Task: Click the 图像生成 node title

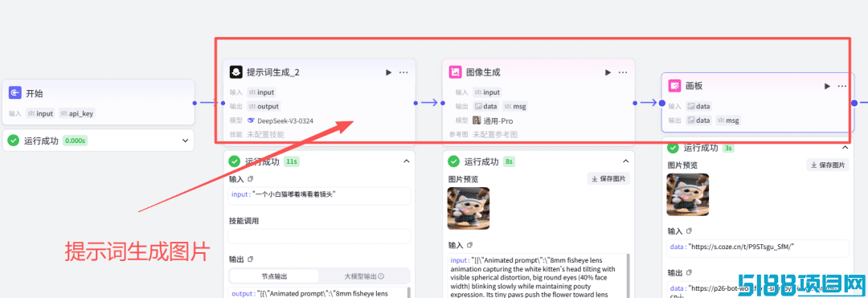Action: 483,72
